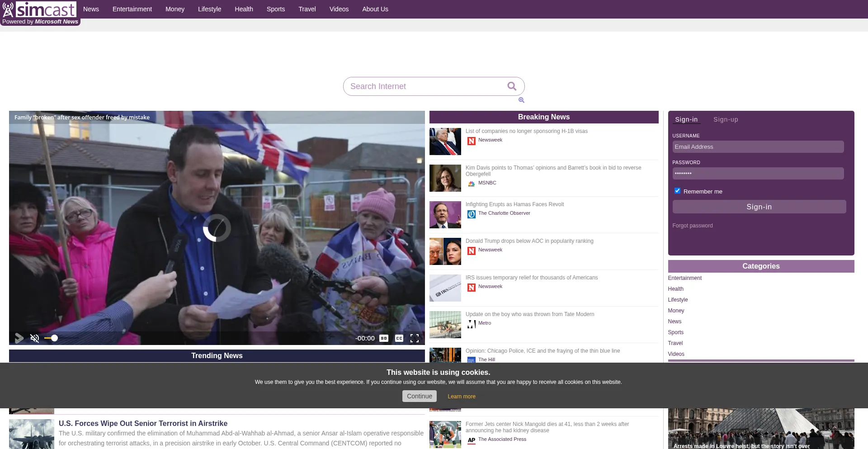
Task: Open the Travel menu in top navigation
Action: point(307,9)
